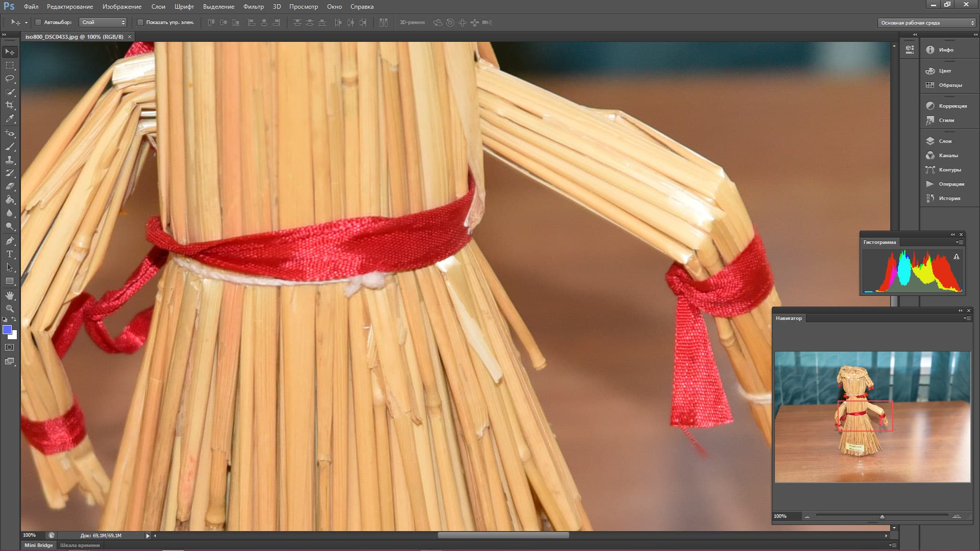Select the Pen tool

(x=10, y=241)
